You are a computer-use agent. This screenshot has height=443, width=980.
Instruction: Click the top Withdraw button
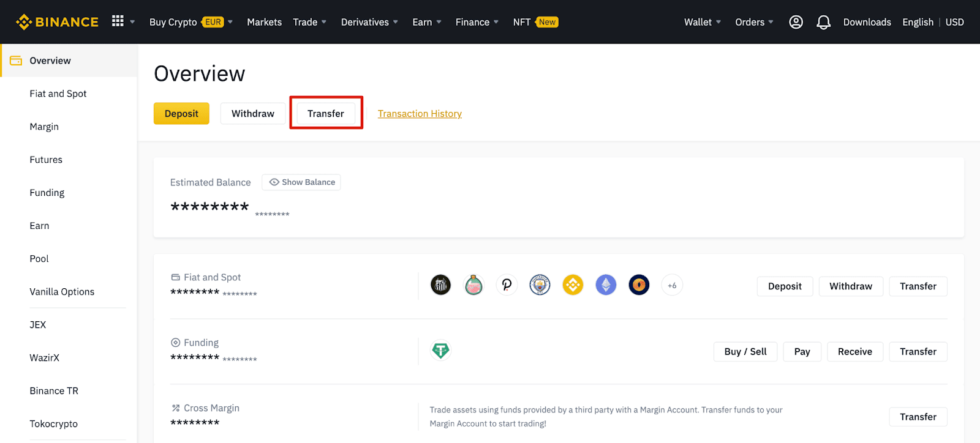click(x=253, y=114)
